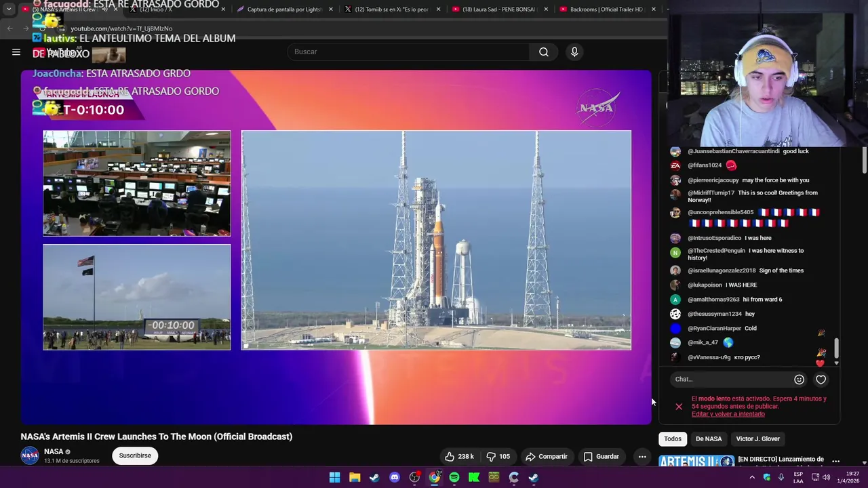This screenshot has width=868, height=488.
Task: Open Windows Start menu
Action: tap(335, 477)
